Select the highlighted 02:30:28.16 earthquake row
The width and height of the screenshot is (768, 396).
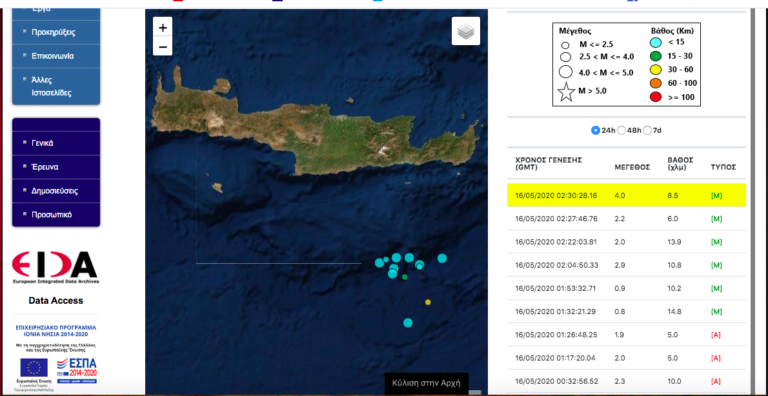[x=626, y=195]
